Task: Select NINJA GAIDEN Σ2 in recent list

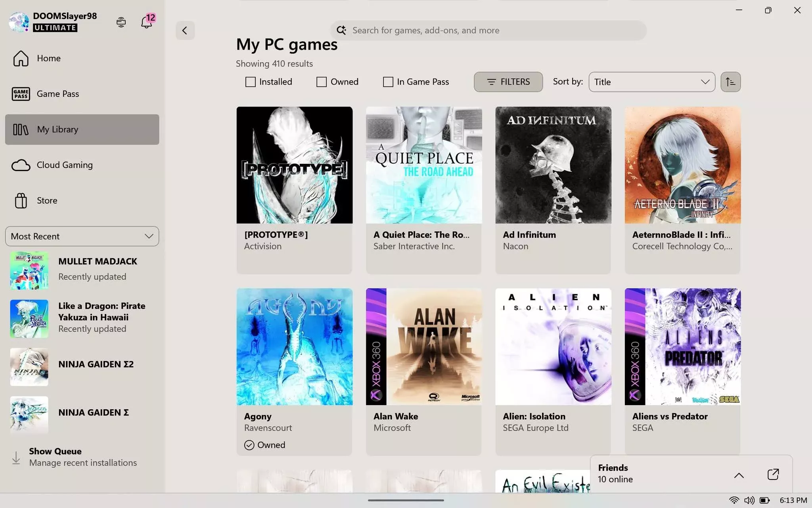Action: [82, 367]
